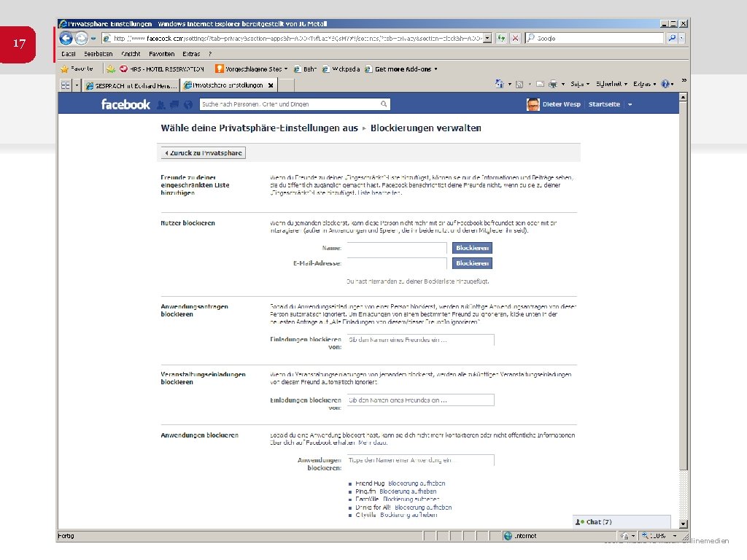Switch to the GESPRÄCH mit Eckhard tab
Image resolution: width=747 pixels, height=560 pixels.
point(131,86)
